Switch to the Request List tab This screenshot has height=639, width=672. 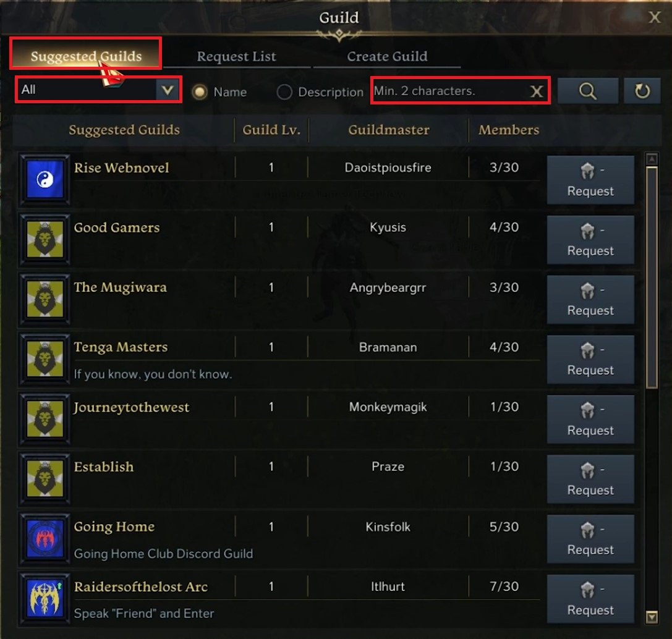click(x=237, y=56)
